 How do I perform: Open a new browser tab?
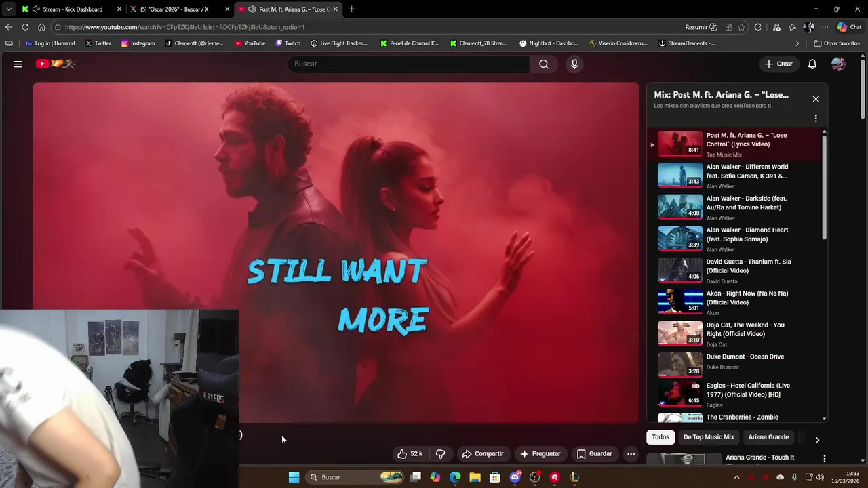pos(351,9)
